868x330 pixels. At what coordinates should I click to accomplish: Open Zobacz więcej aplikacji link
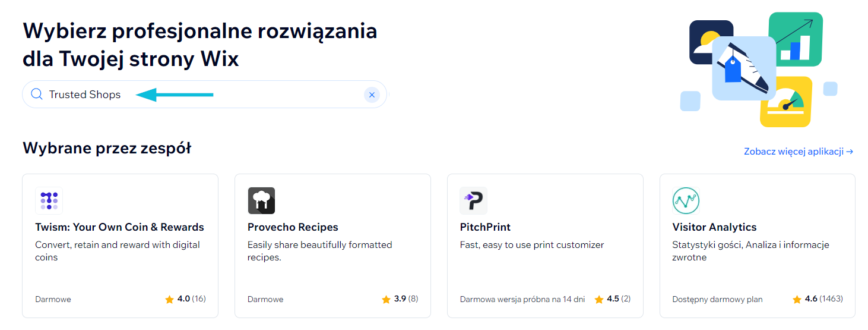click(x=799, y=152)
